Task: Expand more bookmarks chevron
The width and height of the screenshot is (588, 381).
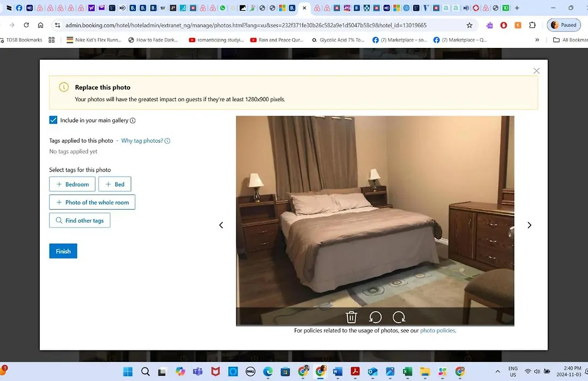Action: coord(537,40)
